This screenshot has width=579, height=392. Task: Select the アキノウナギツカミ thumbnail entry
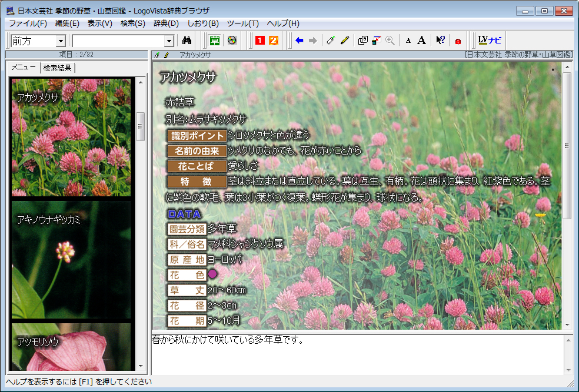[x=71, y=260]
